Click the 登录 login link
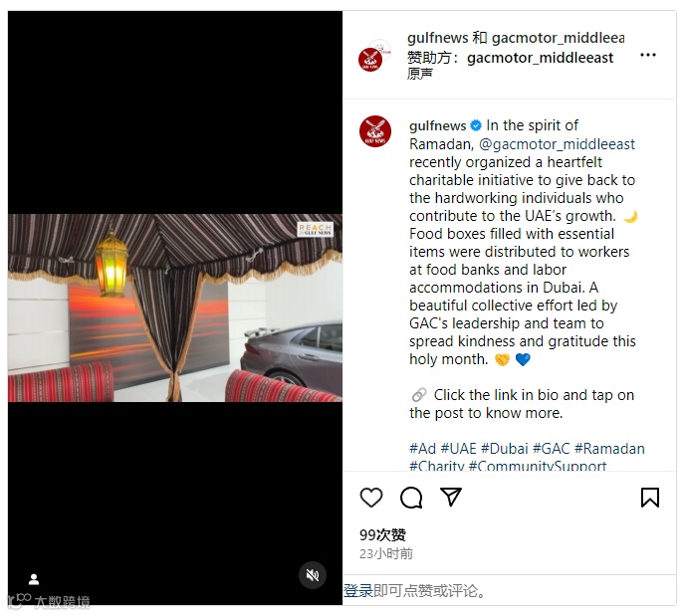Screen dimensions: 684x616 tap(358, 591)
